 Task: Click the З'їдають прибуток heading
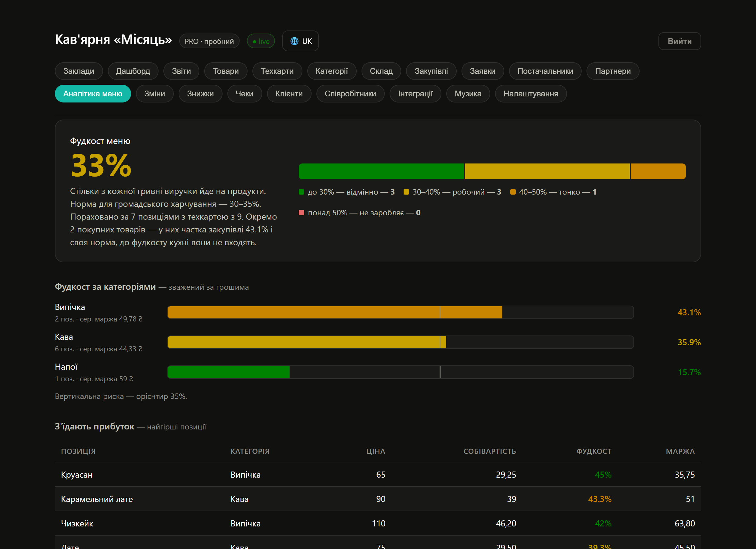point(94,426)
